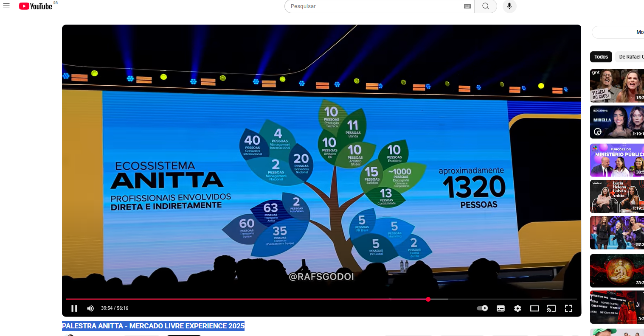Select the 'De Rafael G' filter chip

630,57
